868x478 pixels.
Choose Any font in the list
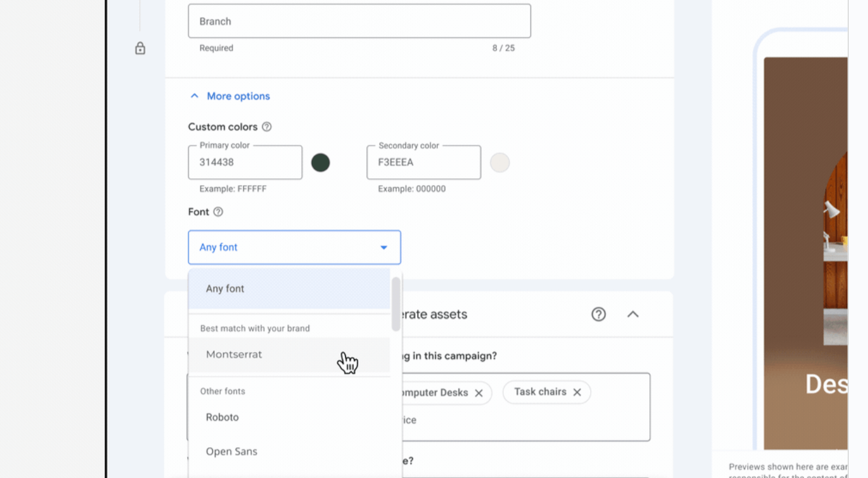pyautogui.click(x=289, y=288)
